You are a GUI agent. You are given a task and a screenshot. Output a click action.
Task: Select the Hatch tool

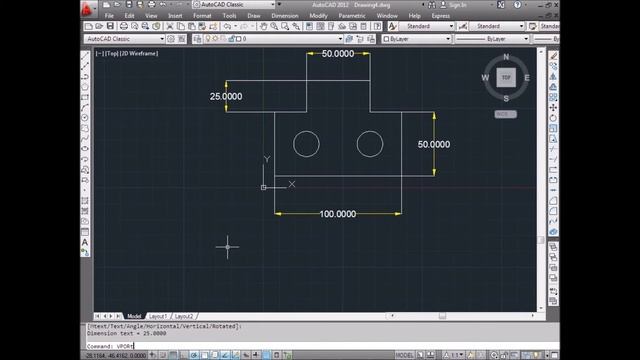[x=85, y=200]
